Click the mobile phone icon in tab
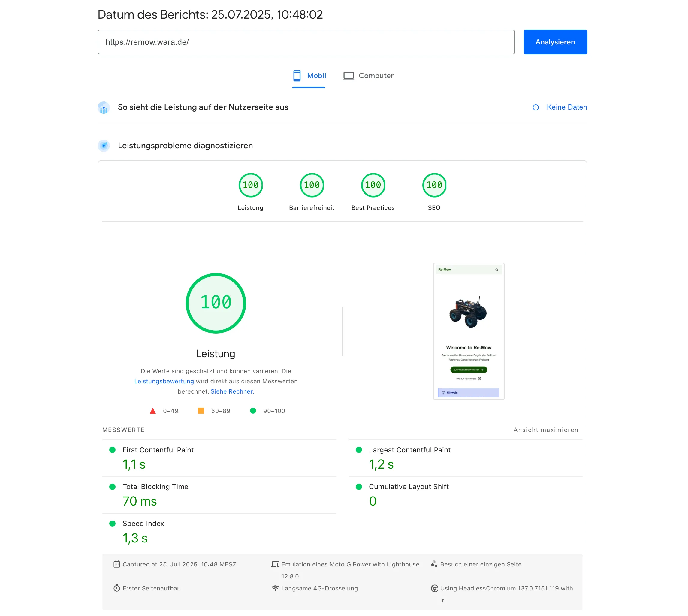 297,75
